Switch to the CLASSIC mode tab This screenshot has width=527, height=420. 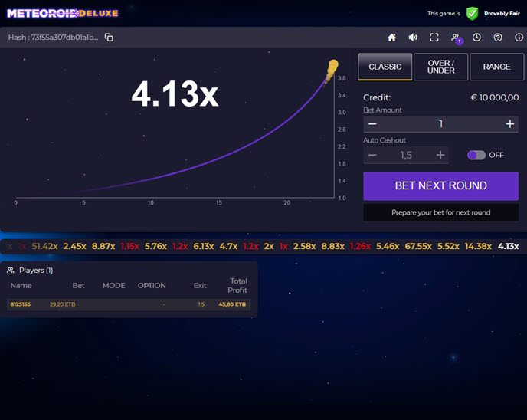click(x=385, y=67)
